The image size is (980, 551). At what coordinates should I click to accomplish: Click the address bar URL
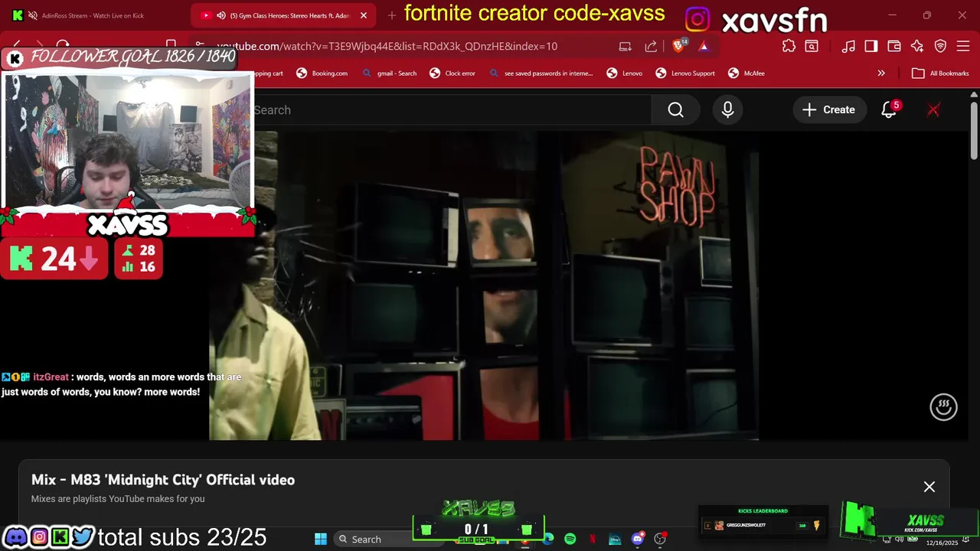point(387,46)
